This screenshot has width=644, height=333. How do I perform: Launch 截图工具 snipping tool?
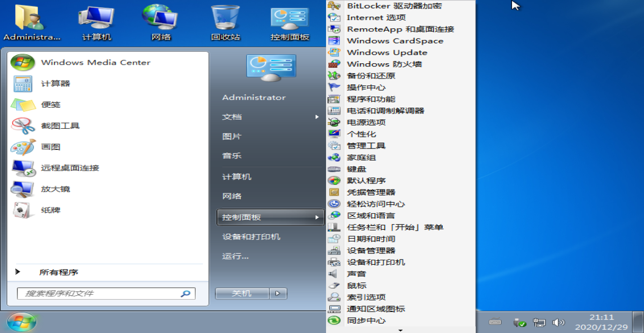(x=108, y=126)
